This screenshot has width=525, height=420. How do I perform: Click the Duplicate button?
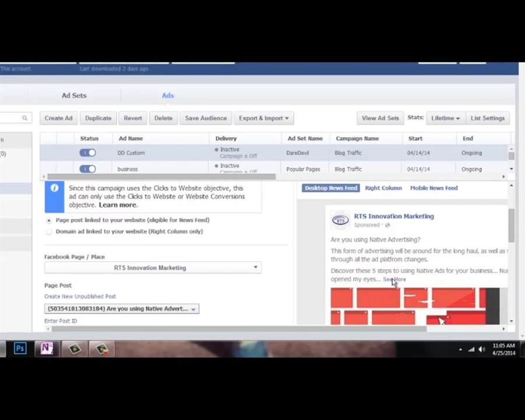pos(98,118)
